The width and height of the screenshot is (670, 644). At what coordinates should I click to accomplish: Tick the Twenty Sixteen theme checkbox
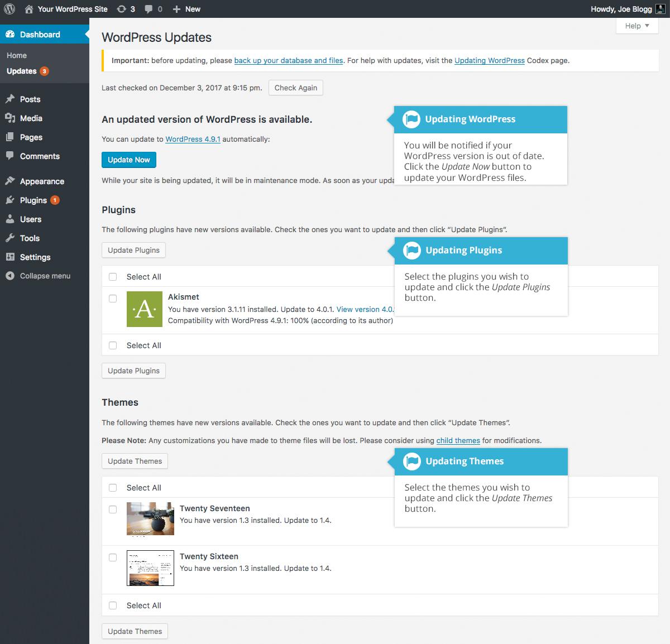(113, 558)
